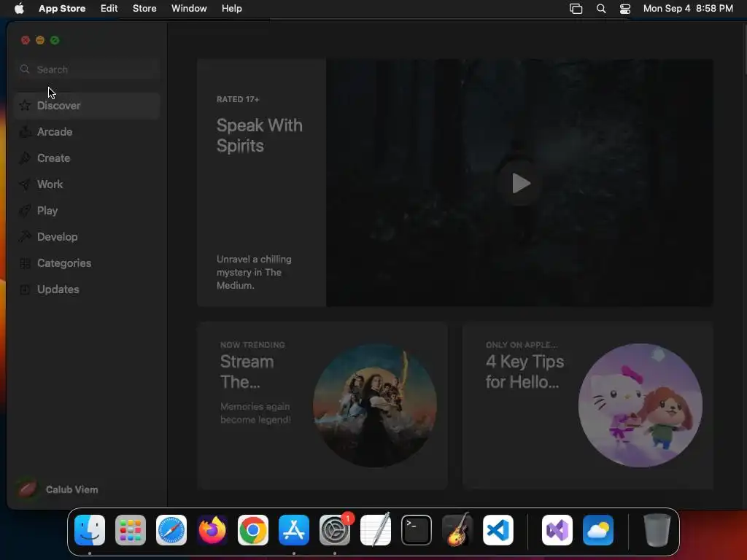Open the App Store menu
The height and width of the screenshot is (560, 747).
pyautogui.click(x=62, y=9)
